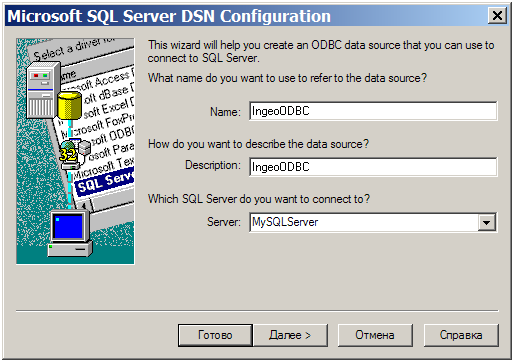Click the Server label
Screen dimensions: 514x362
tap(224, 222)
